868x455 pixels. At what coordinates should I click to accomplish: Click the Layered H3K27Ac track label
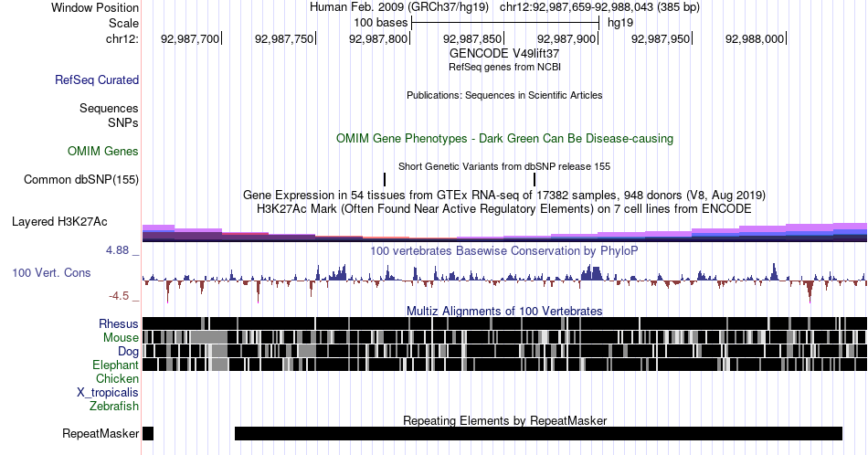coord(59,221)
